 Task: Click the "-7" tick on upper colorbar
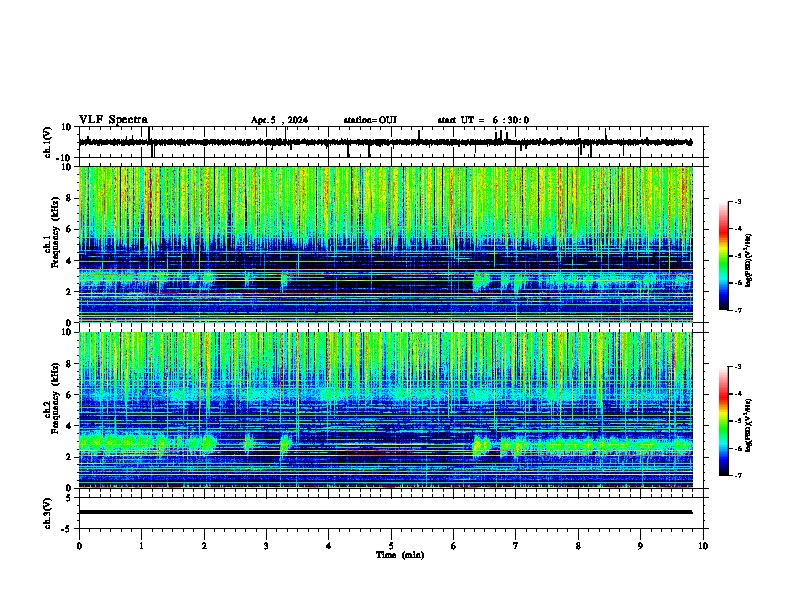point(738,310)
